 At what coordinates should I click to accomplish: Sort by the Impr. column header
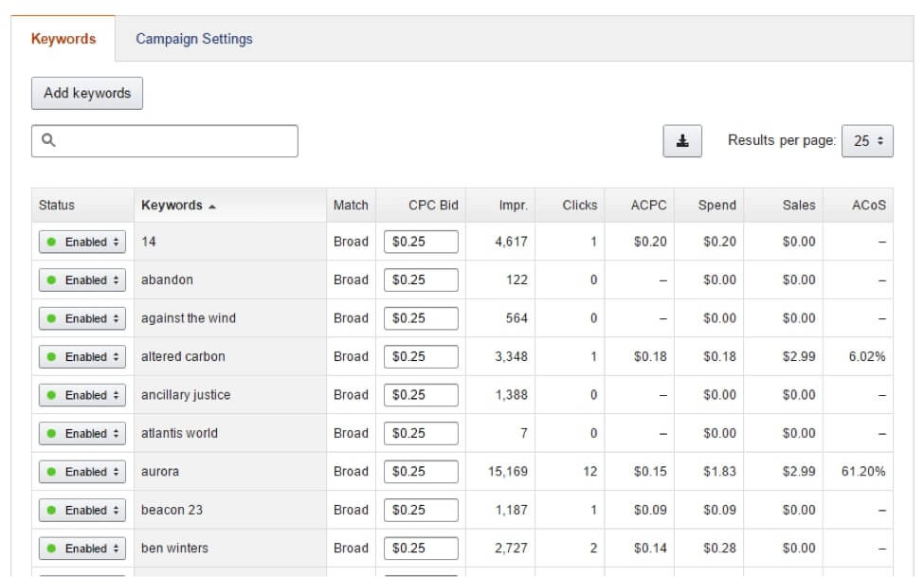click(x=514, y=205)
